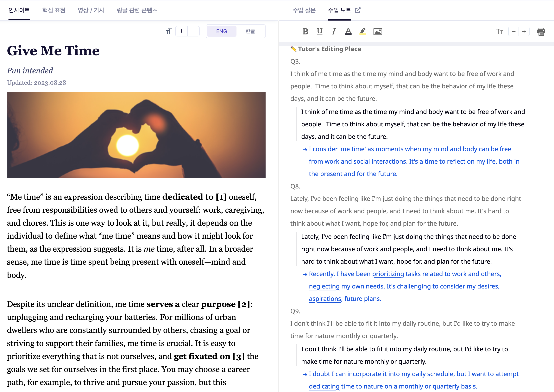Decrease article text size with minus button

[x=193, y=31]
